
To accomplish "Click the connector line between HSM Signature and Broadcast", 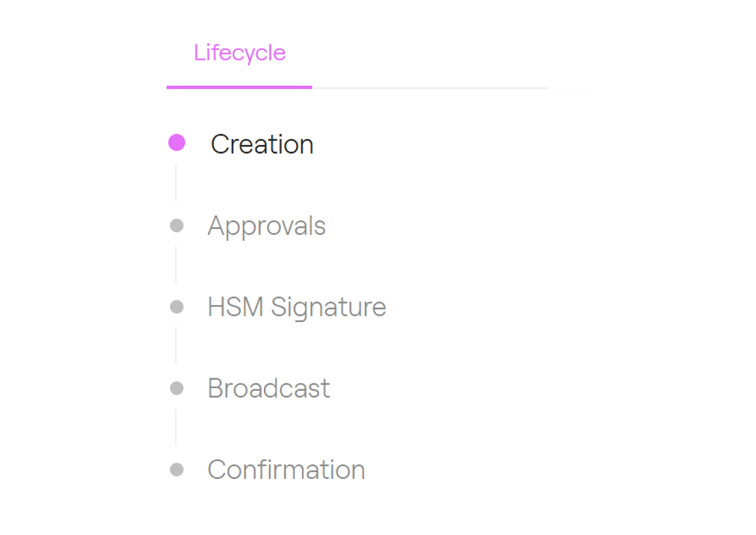I will point(176,346).
